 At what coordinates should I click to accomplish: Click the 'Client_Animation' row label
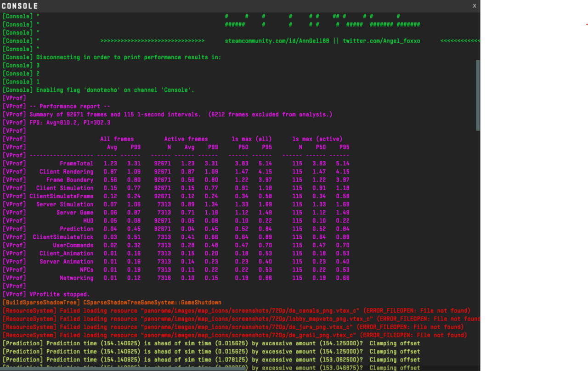66,253
